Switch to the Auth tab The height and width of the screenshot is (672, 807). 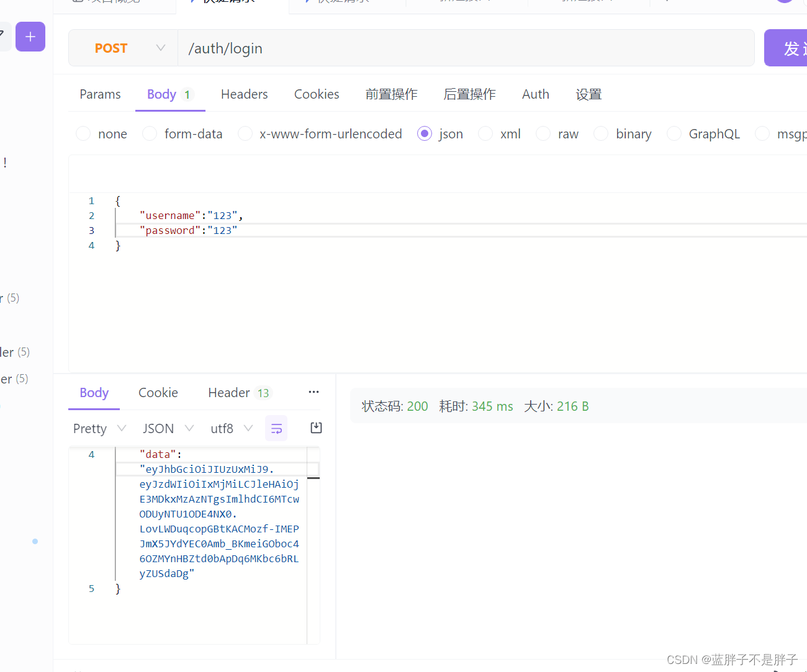536,94
